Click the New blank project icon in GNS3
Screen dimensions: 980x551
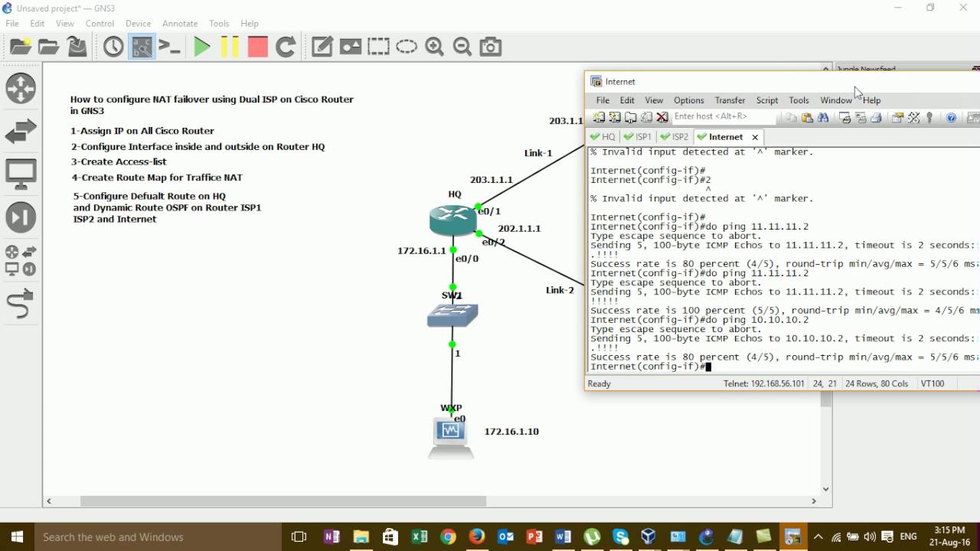click(21, 47)
